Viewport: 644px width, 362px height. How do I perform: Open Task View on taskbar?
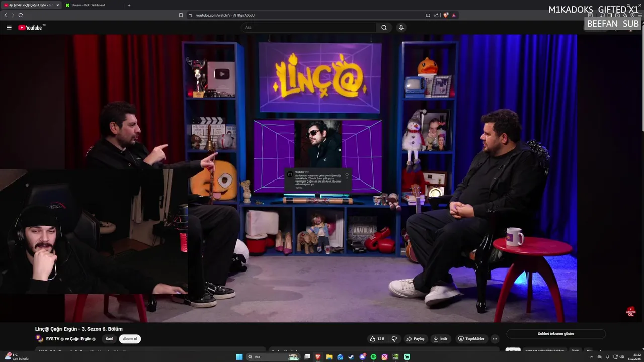coord(307,357)
